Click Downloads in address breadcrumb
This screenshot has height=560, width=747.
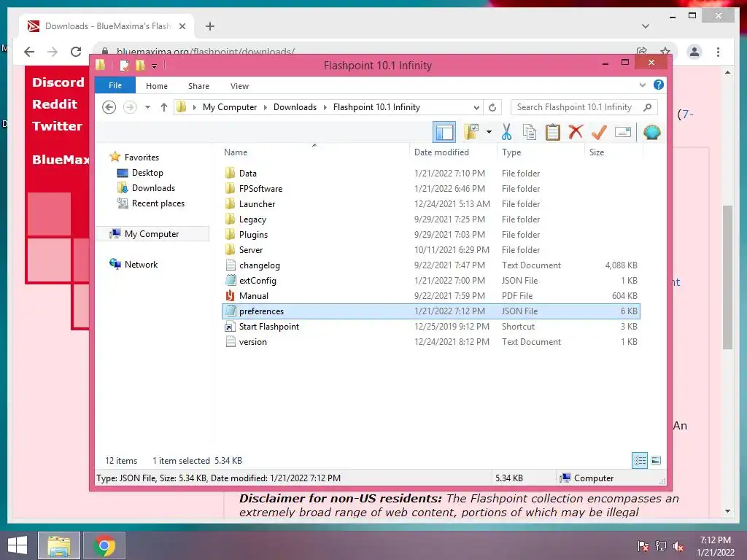(x=295, y=107)
